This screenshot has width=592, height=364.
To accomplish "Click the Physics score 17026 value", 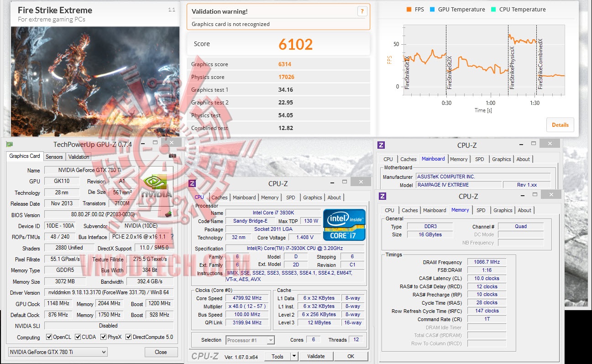I will click(x=286, y=77).
